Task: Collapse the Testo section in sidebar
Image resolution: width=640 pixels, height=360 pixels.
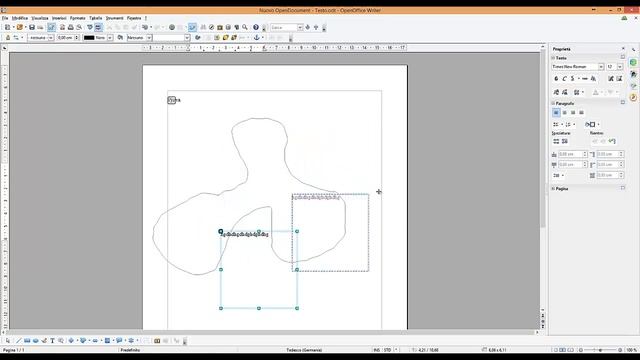Action: (x=553, y=58)
